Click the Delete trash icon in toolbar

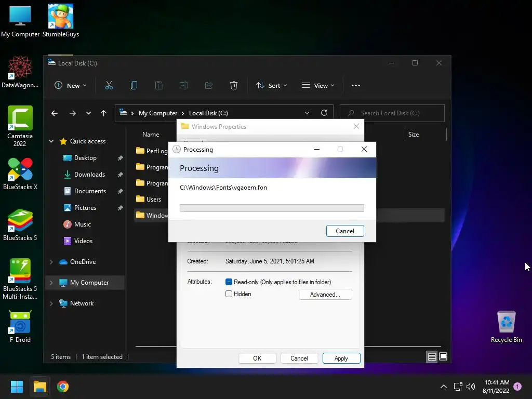(x=234, y=86)
